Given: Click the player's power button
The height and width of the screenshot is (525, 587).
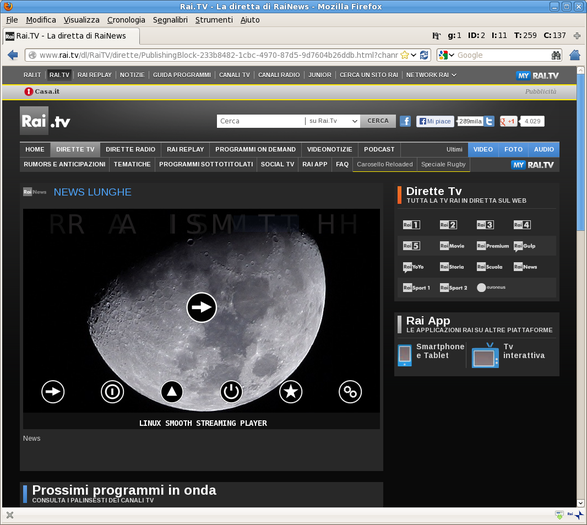Looking at the screenshot, I should point(231,392).
